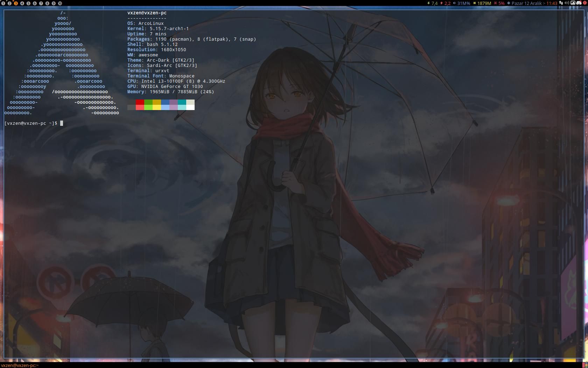Click the Resolution: 1680x1050 line
Viewport: 588px width, 368px height.
click(157, 49)
